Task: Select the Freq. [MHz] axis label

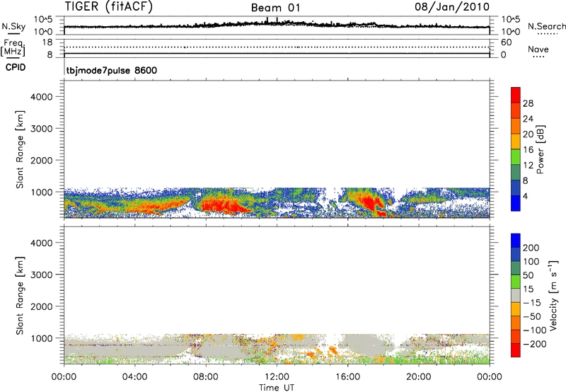Action: (13, 47)
